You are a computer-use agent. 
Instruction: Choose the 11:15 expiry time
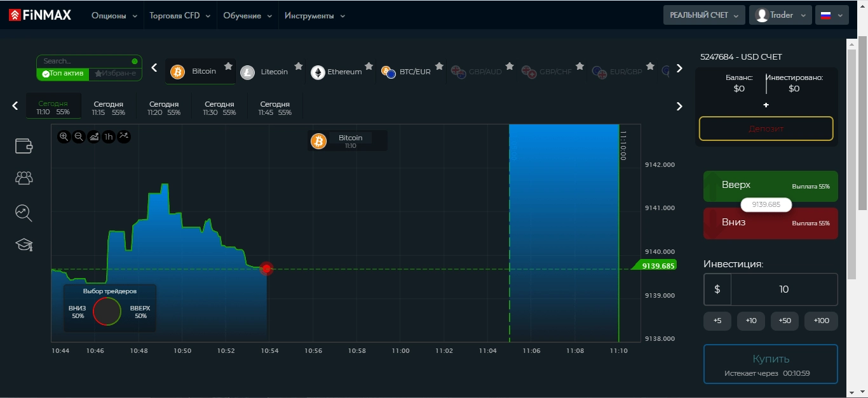[x=108, y=108]
